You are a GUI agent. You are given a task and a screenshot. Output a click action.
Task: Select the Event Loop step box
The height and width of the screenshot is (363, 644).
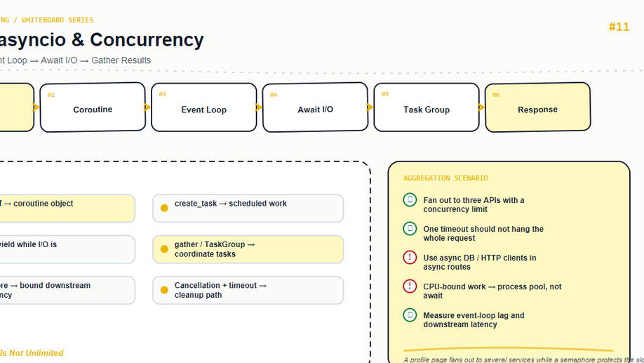point(204,107)
